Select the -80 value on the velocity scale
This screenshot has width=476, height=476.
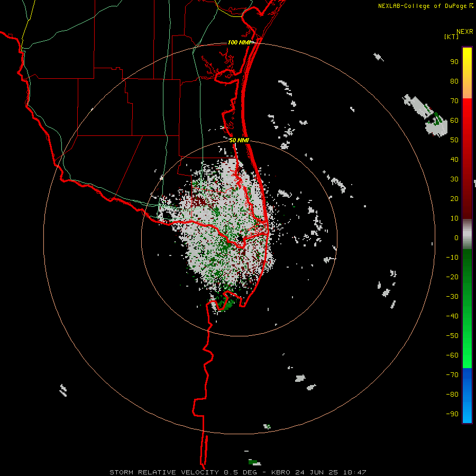[x=452, y=395]
